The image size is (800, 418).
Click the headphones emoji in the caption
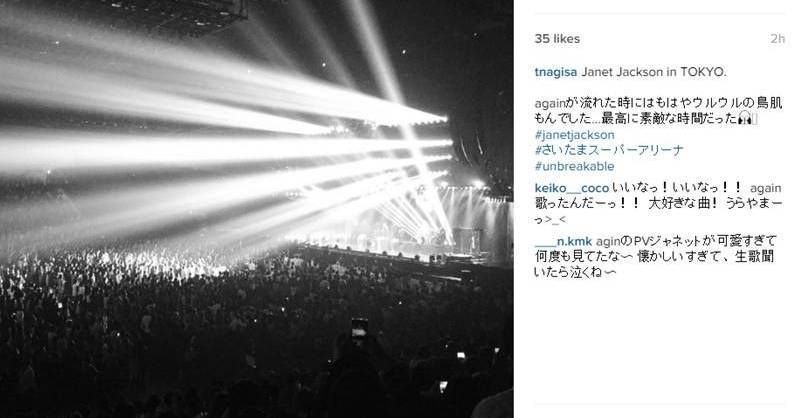pos(745,119)
